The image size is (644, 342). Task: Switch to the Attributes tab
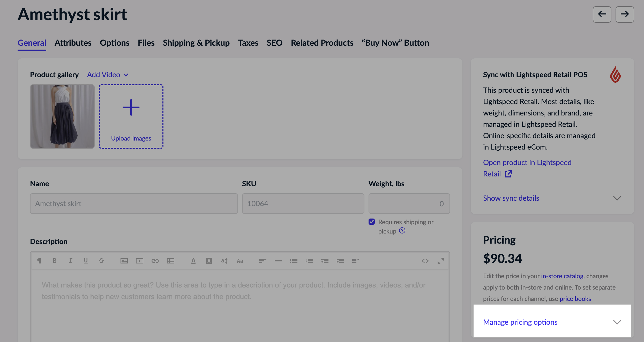coord(73,43)
